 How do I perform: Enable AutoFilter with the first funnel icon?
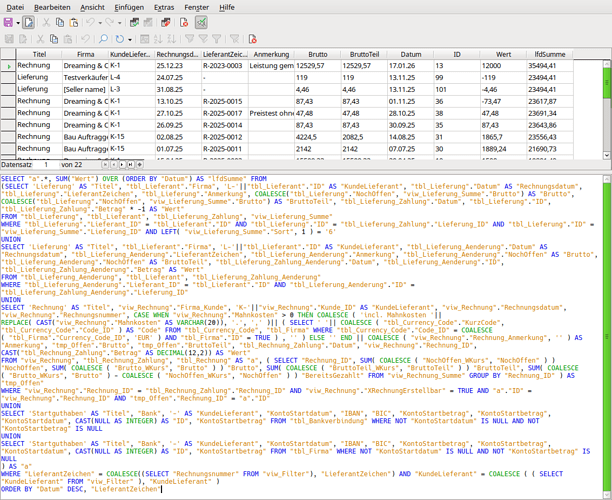tap(189, 39)
